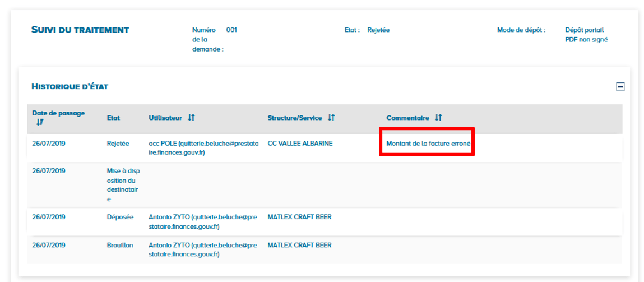Click sort arrows next to Commentaire

click(438, 118)
